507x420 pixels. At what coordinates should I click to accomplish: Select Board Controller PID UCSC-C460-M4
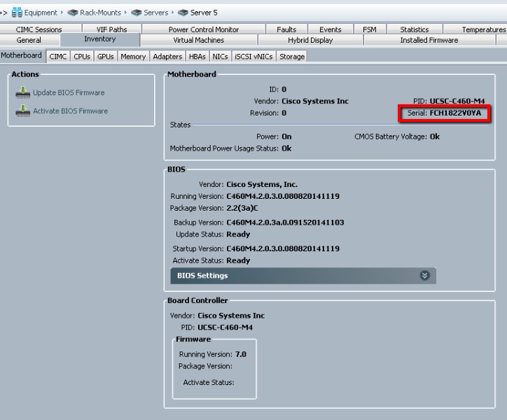click(225, 327)
